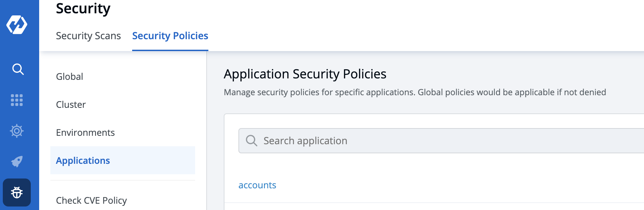Open Global security policies
644x210 pixels.
70,77
